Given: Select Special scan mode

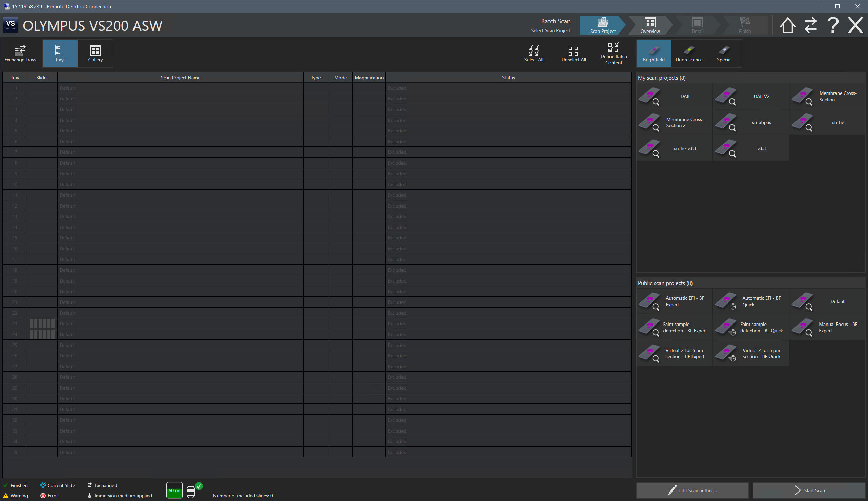Looking at the screenshot, I should 724,53.
